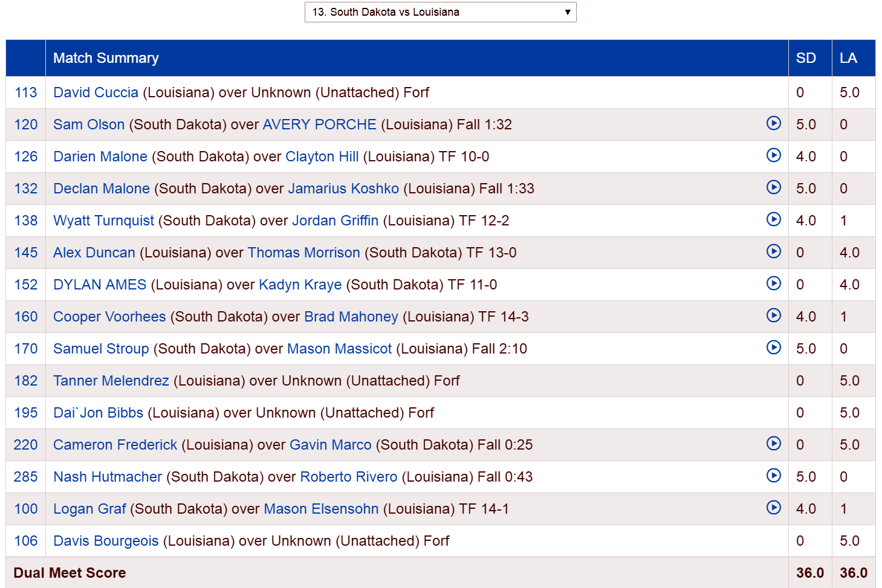
Task: Select weight class 220
Action: (26, 445)
